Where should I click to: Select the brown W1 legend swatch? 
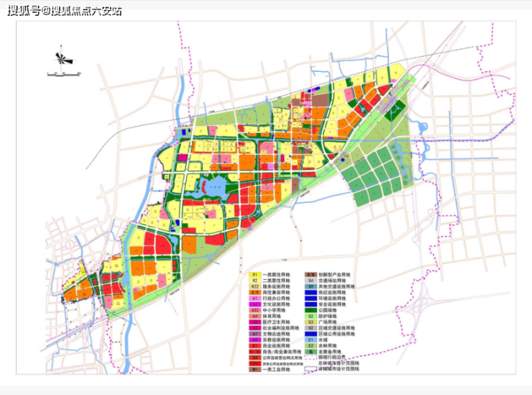254,370
